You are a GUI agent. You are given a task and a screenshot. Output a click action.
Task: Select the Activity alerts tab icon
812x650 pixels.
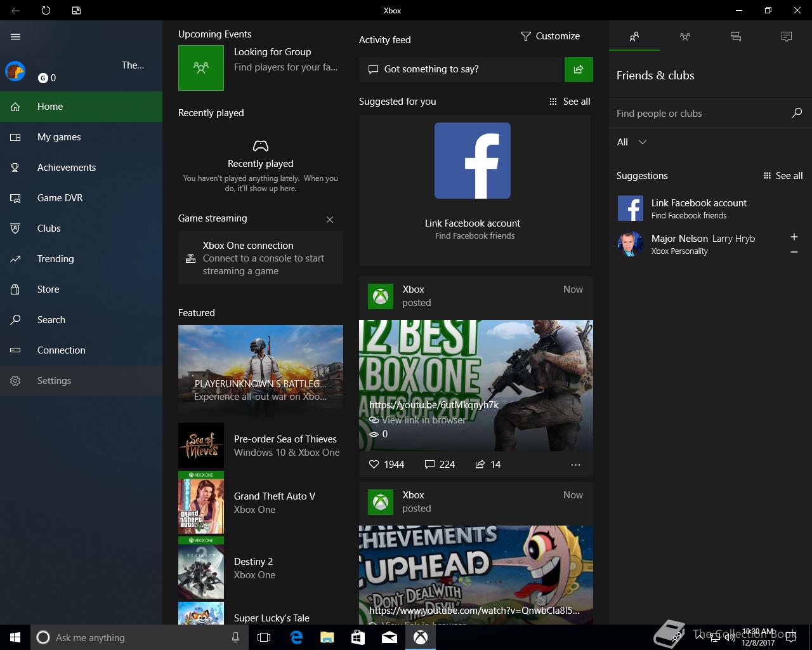click(787, 37)
